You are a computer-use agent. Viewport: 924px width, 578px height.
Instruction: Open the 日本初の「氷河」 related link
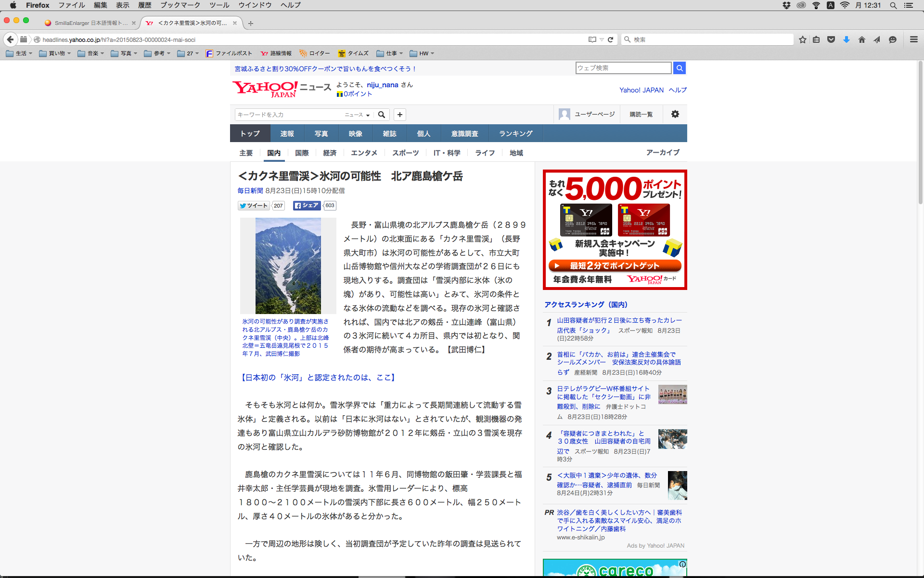point(318,378)
